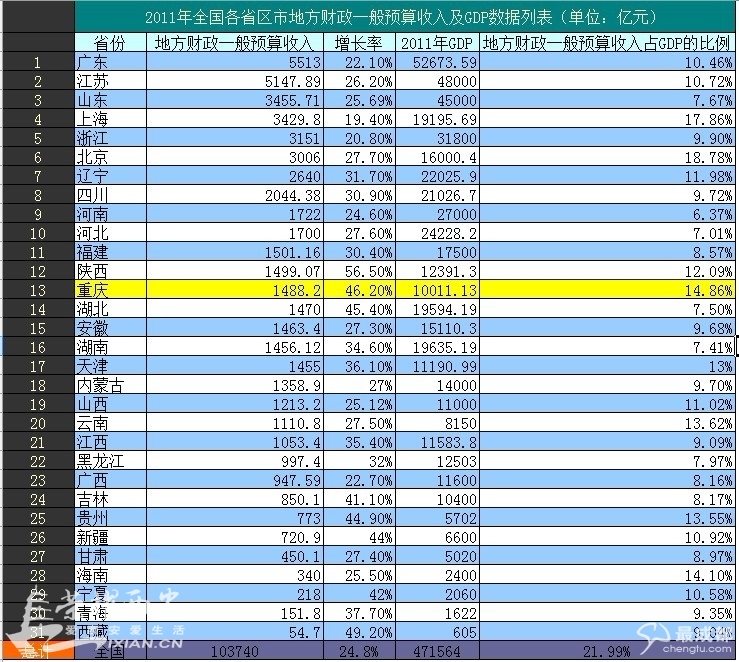Click ratio value 14.86%
The width and height of the screenshot is (739, 662).
[x=607, y=290]
